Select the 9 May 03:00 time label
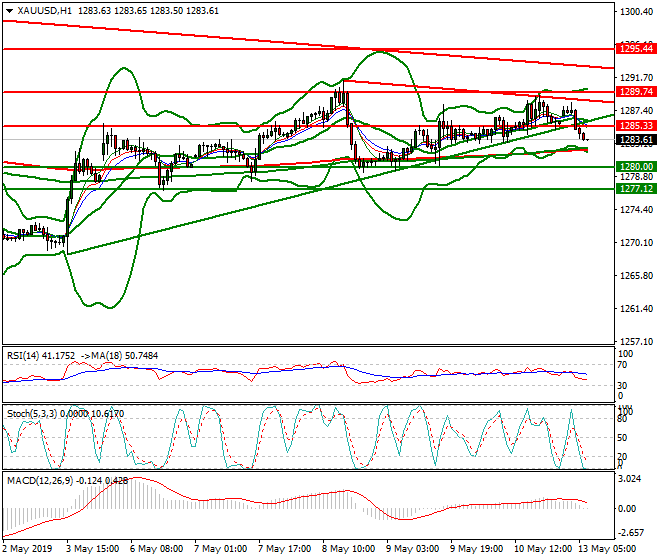660x560 pixels. click(x=413, y=549)
